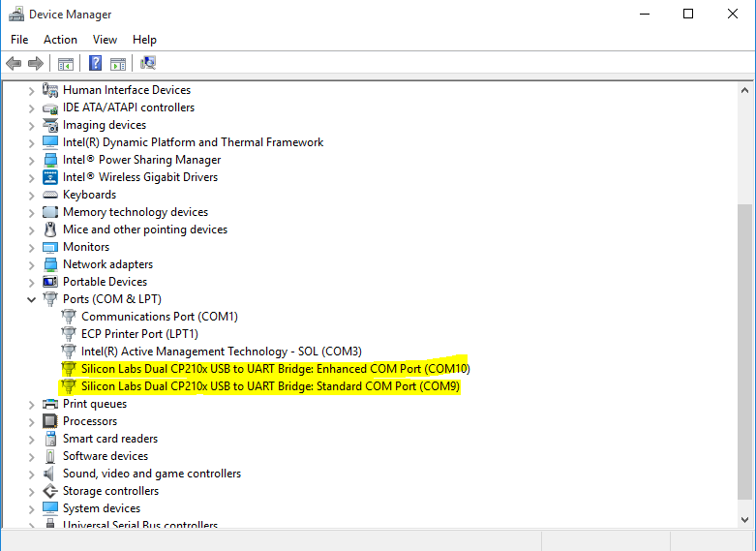Open the File menu
Viewport: 756px width, 551px height.
[x=19, y=40]
